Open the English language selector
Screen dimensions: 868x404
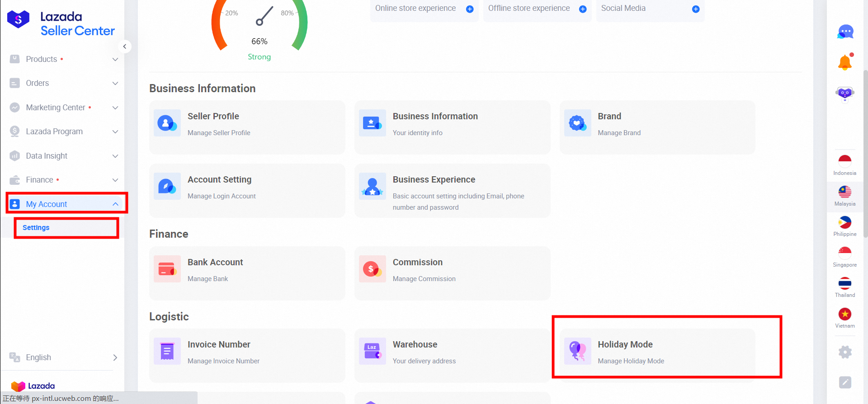tap(63, 357)
